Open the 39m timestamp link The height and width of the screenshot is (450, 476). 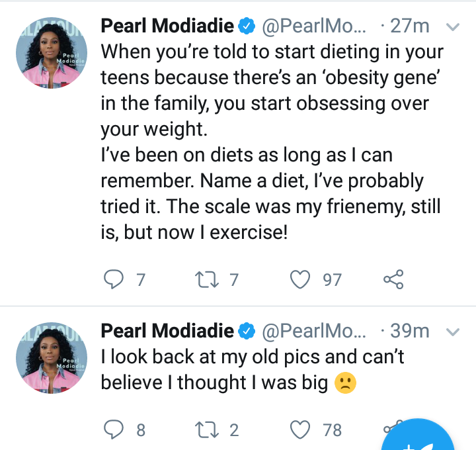(x=410, y=331)
